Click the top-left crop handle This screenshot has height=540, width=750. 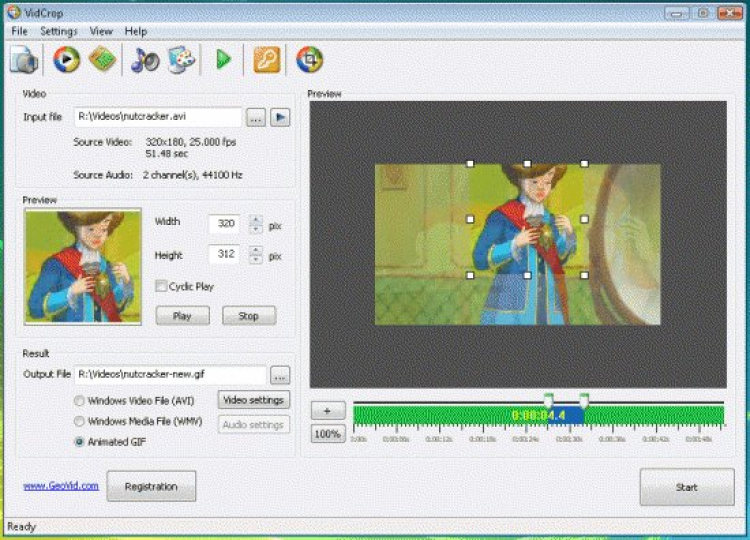[x=470, y=164]
